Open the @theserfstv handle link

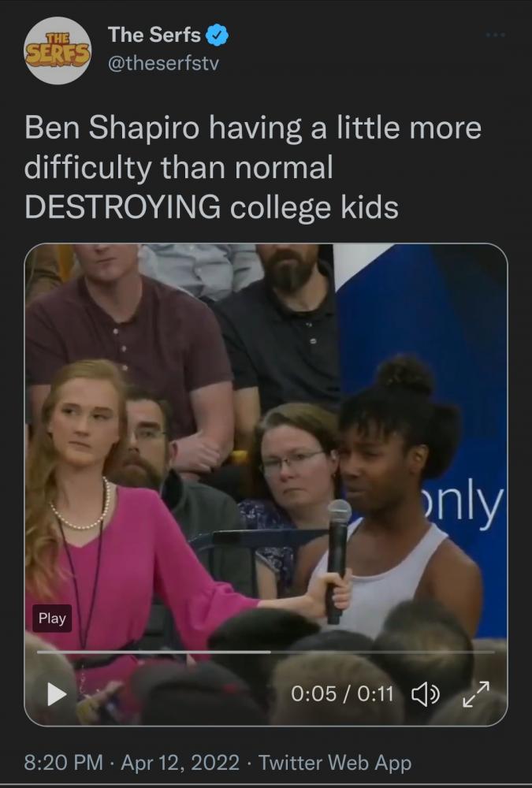(163, 64)
